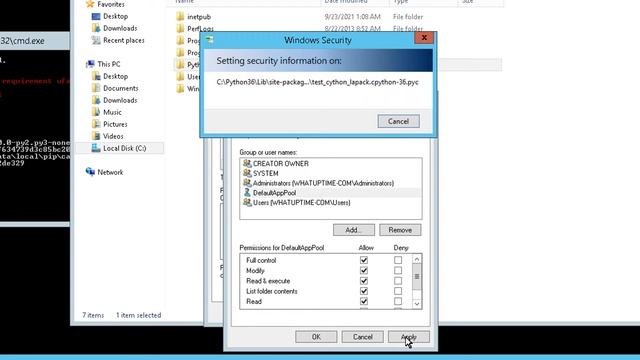Open Downloads under This PC
Screen dimensions: 640x360
click(120, 100)
